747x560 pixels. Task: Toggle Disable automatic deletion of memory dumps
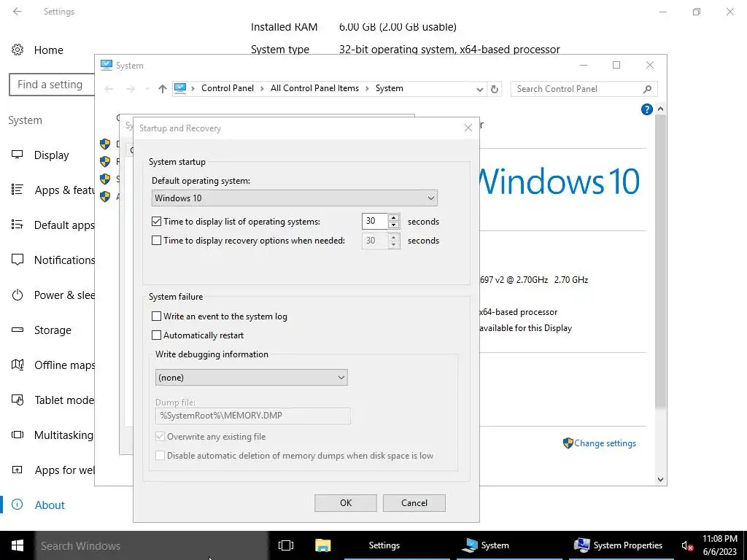160,455
